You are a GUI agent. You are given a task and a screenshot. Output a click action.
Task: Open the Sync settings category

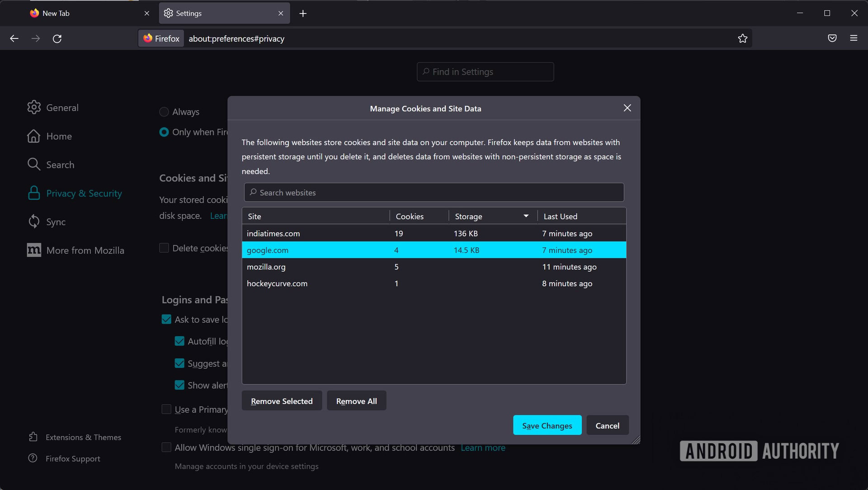point(47,221)
